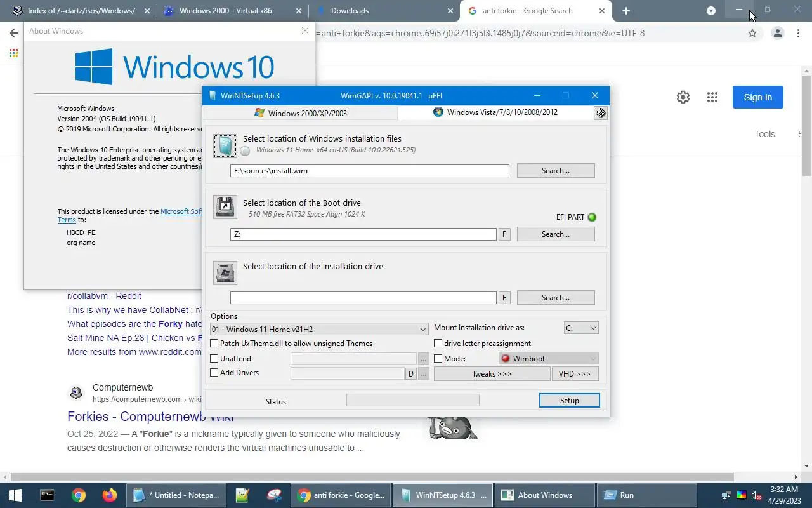Click the Boot drive floppy icon
812x508 pixels.
pyautogui.click(x=225, y=207)
